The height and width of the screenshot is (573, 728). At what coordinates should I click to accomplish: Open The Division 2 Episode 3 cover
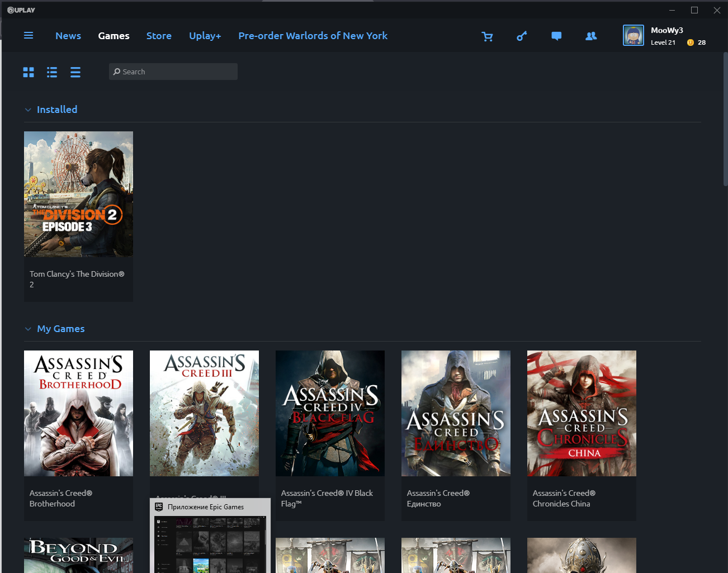pyautogui.click(x=78, y=194)
